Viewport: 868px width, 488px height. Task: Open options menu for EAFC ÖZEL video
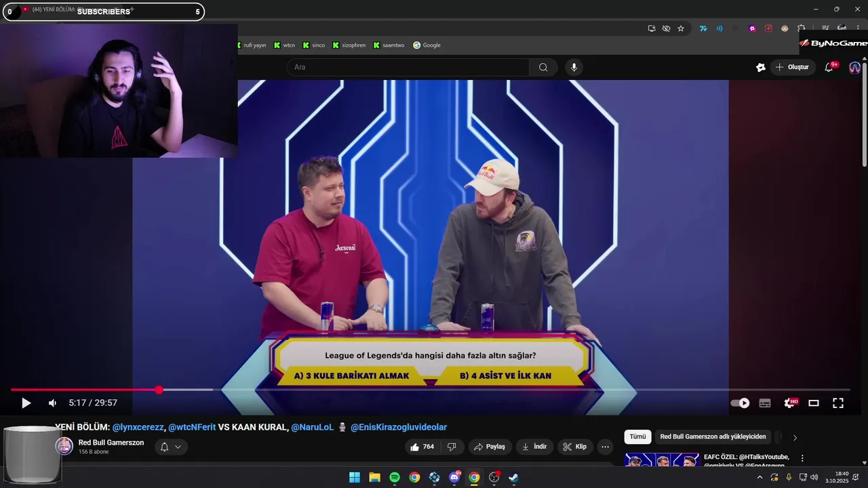click(x=802, y=458)
